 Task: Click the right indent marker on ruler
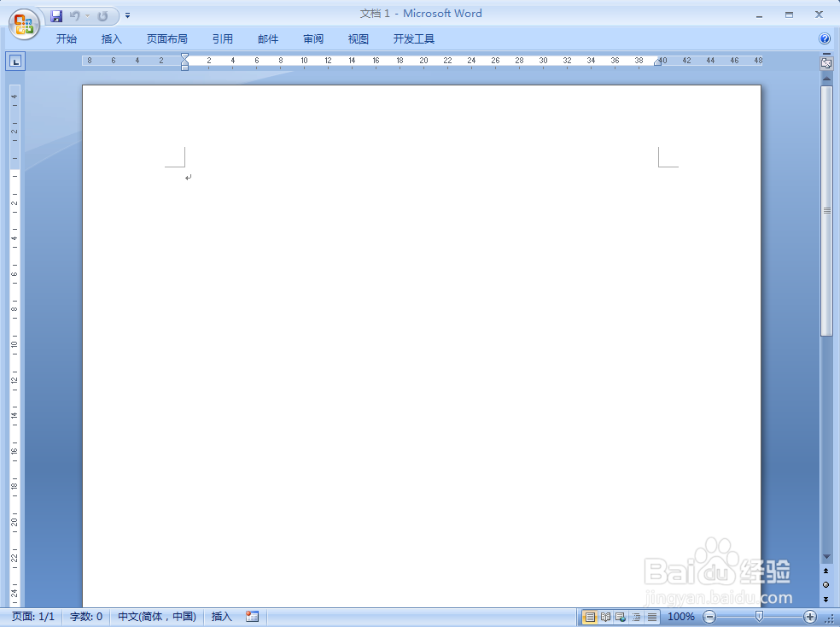coord(658,62)
